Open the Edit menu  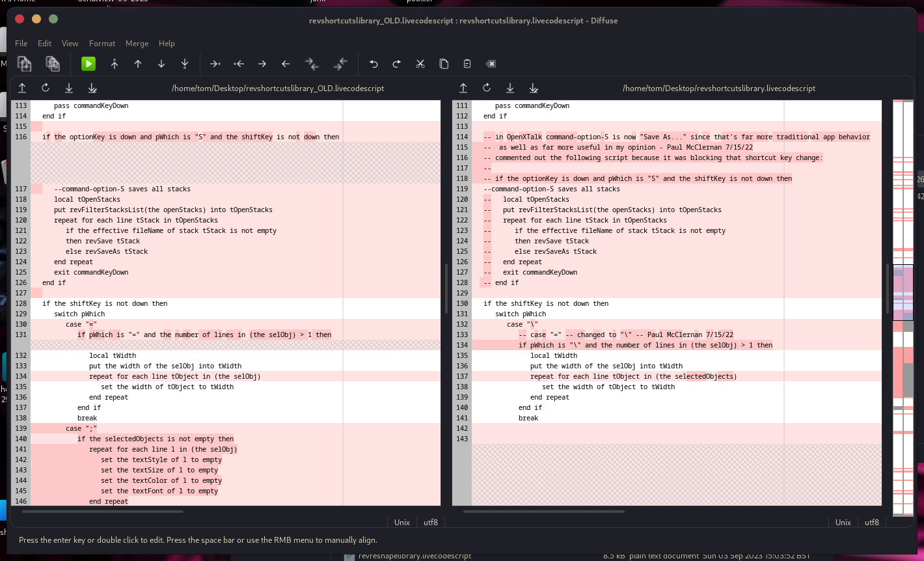point(44,43)
